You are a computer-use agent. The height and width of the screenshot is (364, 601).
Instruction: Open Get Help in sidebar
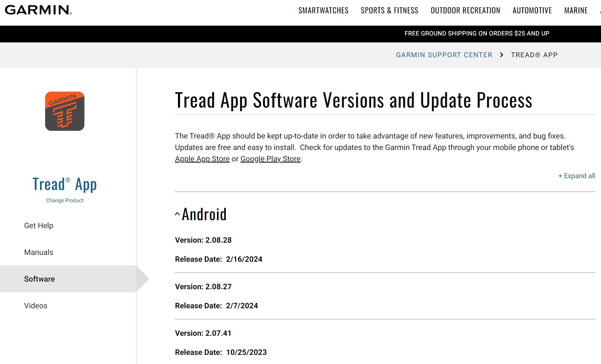click(39, 225)
